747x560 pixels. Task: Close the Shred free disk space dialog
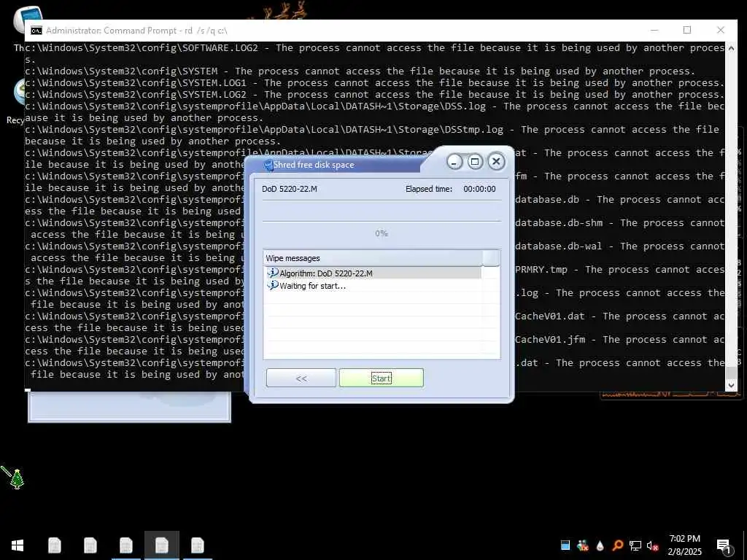pos(496,162)
